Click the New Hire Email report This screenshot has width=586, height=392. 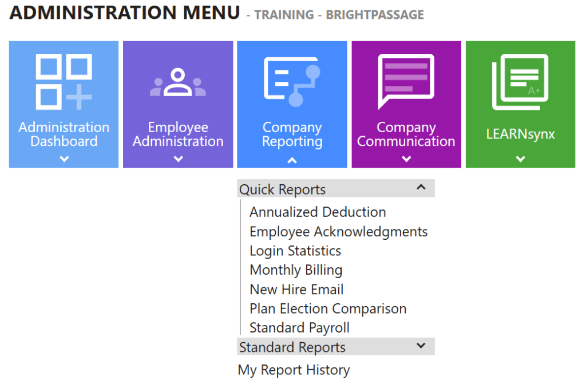pyautogui.click(x=296, y=289)
